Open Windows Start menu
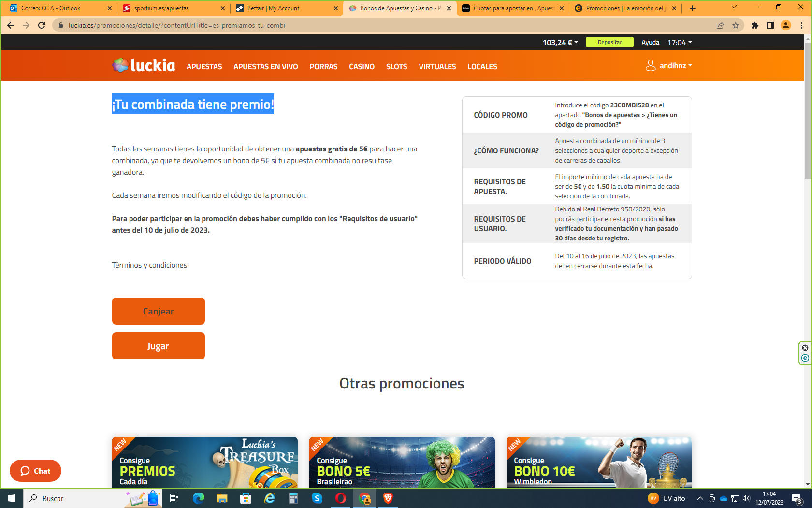Screen dimensions: 812x508 [x=12, y=498]
